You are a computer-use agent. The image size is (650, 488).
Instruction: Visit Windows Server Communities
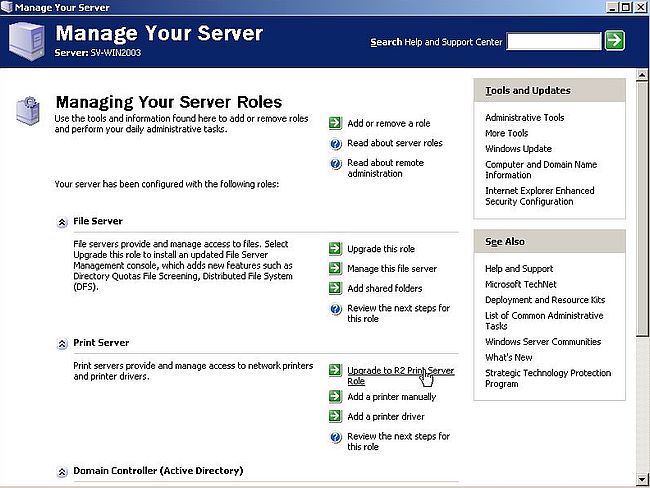pyautogui.click(x=543, y=342)
